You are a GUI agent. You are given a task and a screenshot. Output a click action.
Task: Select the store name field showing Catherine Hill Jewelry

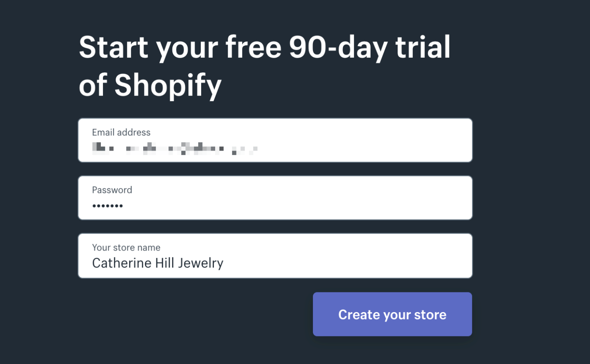click(x=275, y=255)
